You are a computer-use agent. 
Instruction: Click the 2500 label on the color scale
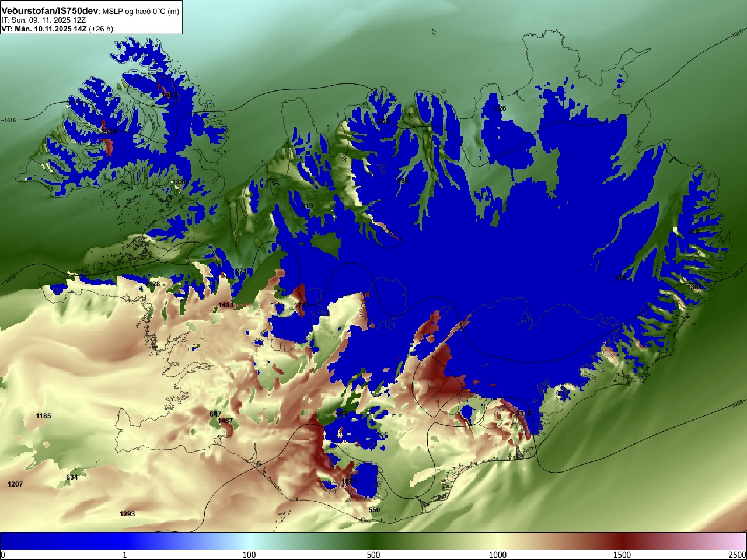click(737, 555)
